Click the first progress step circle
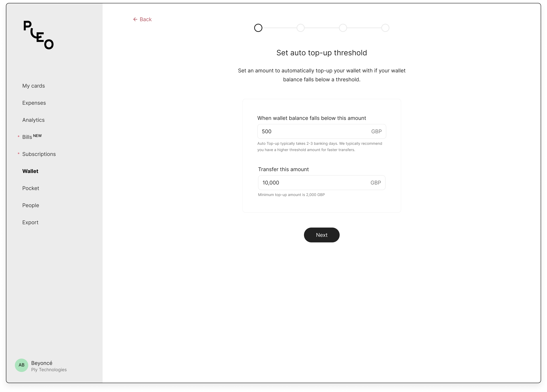547x392 pixels. [x=258, y=28]
